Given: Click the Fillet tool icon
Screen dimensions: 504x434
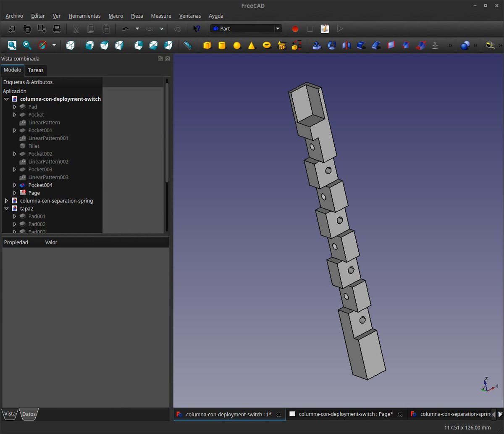Looking at the screenshot, I should coord(361,45).
